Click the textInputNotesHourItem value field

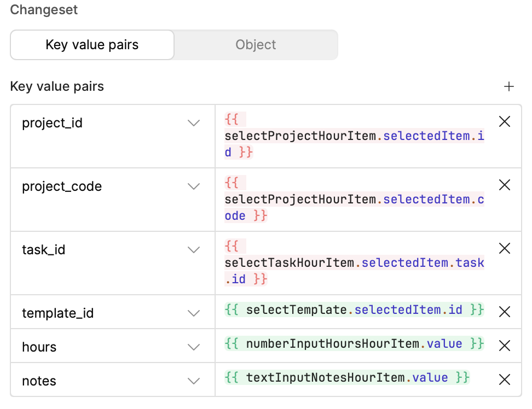[x=347, y=378]
